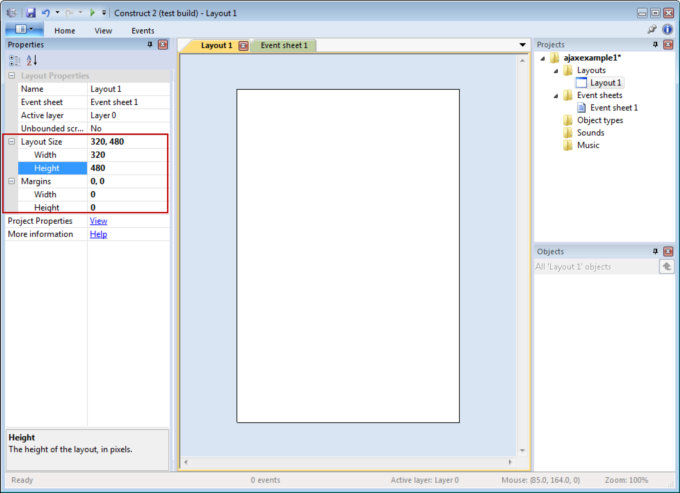This screenshot has height=493, width=680.
Task: Close the Layout 1 tab
Action: coord(243,46)
